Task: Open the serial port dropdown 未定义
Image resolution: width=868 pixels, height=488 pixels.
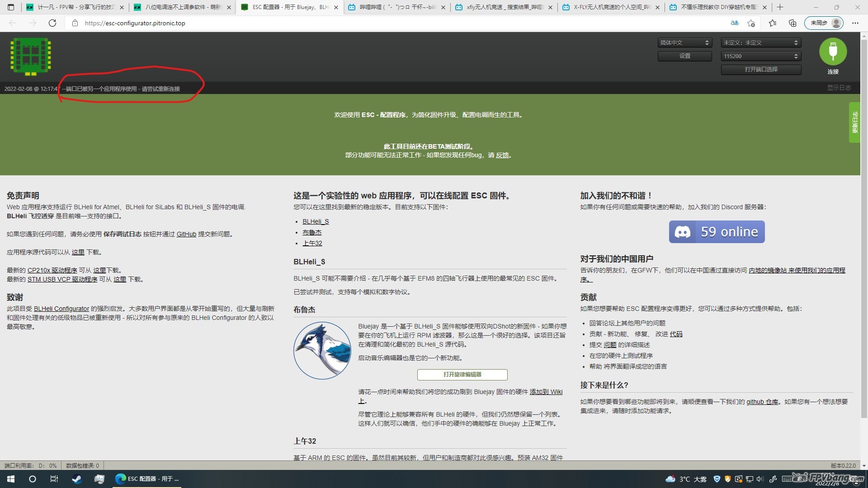Action: (x=761, y=42)
